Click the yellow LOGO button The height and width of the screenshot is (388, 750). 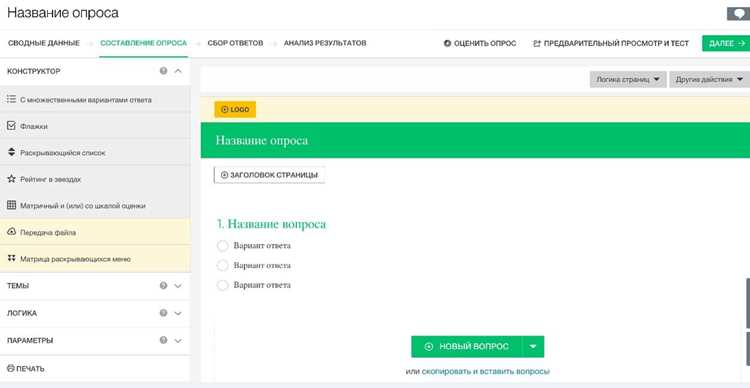coord(235,110)
